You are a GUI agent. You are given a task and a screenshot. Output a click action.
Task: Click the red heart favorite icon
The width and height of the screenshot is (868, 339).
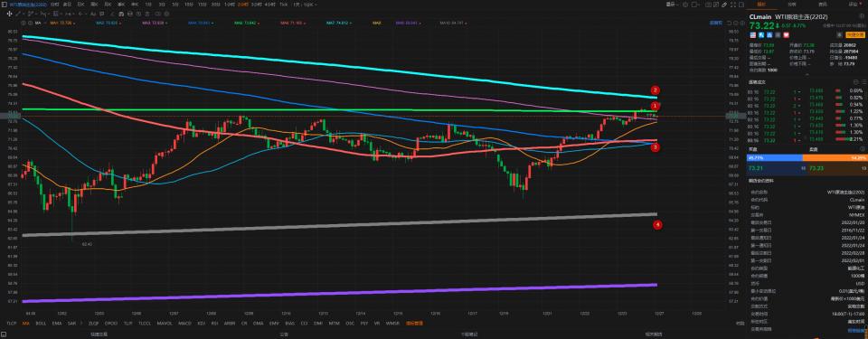click(786, 35)
